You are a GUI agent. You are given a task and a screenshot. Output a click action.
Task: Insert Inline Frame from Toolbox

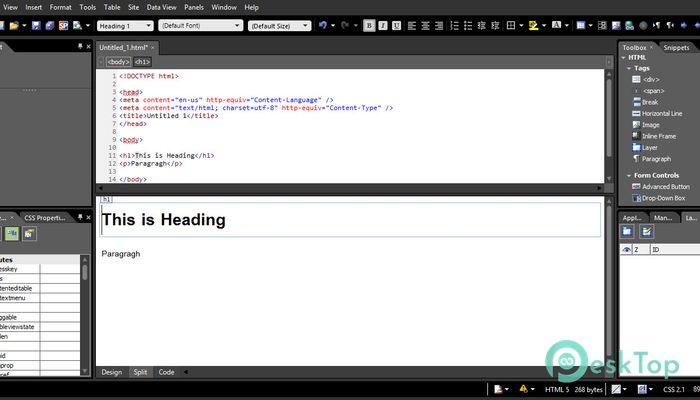(654, 136)
